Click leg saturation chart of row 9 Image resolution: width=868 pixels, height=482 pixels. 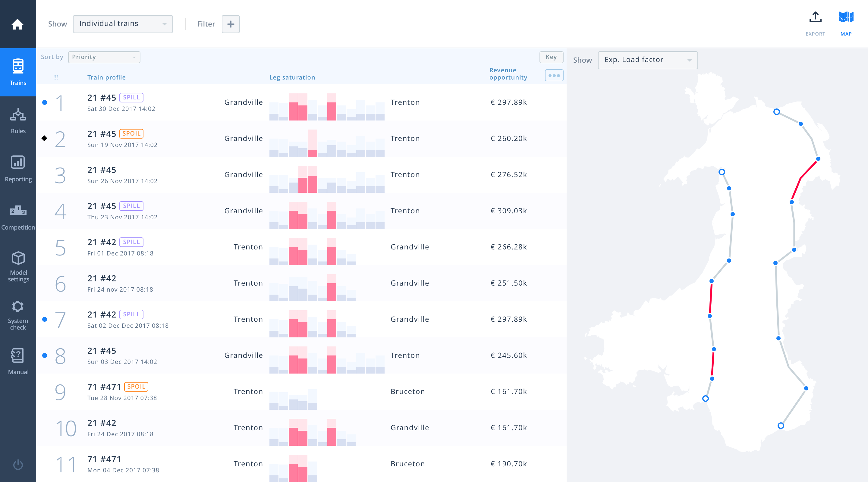click(293, 399)
